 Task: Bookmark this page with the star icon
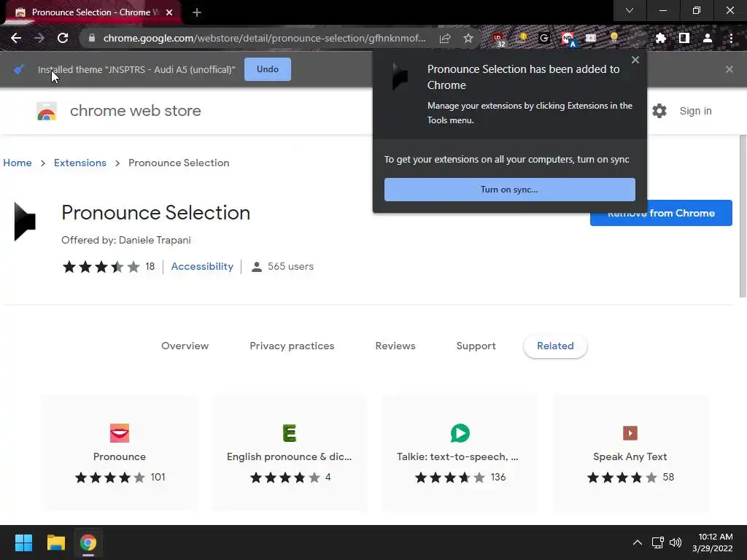point(468,38)
